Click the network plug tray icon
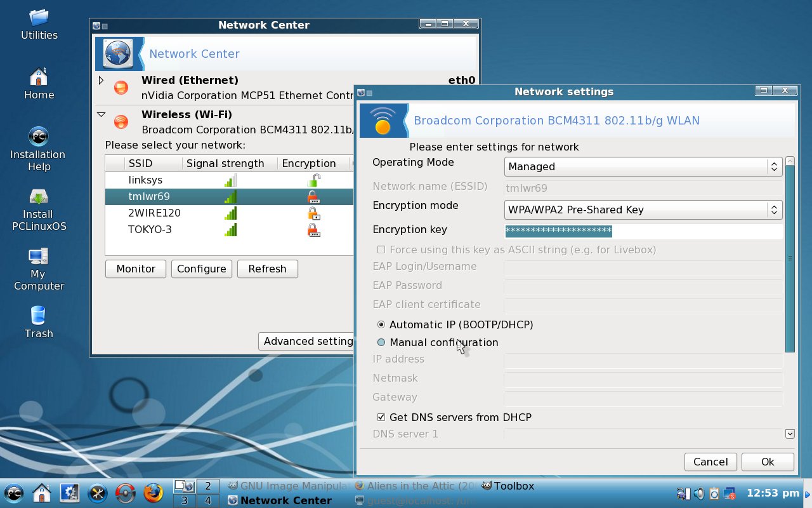Image resolution: width=812 pixels, height=508 pixels. (x=683, y=493)
